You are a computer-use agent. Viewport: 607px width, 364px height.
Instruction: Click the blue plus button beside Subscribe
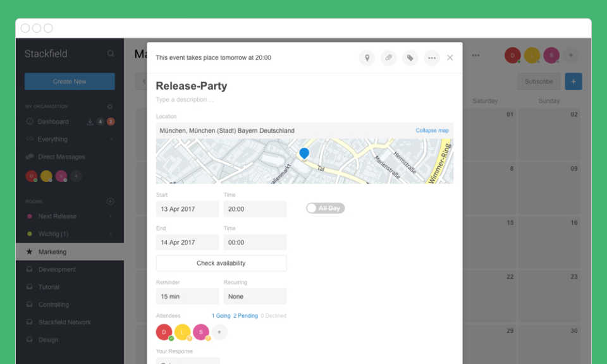[573, 82]
